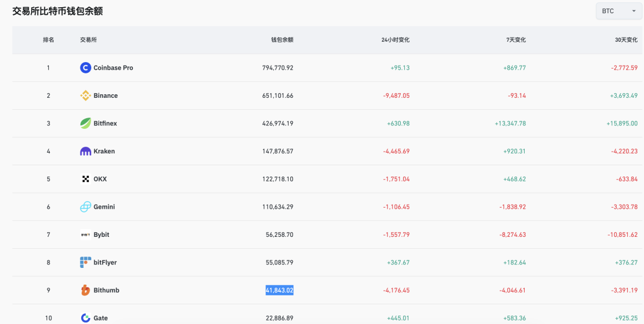Click the highlighted balance 41,843.02
Image resolution: width=644 pixels, height=324 pixels.
(x=279, y=290)
